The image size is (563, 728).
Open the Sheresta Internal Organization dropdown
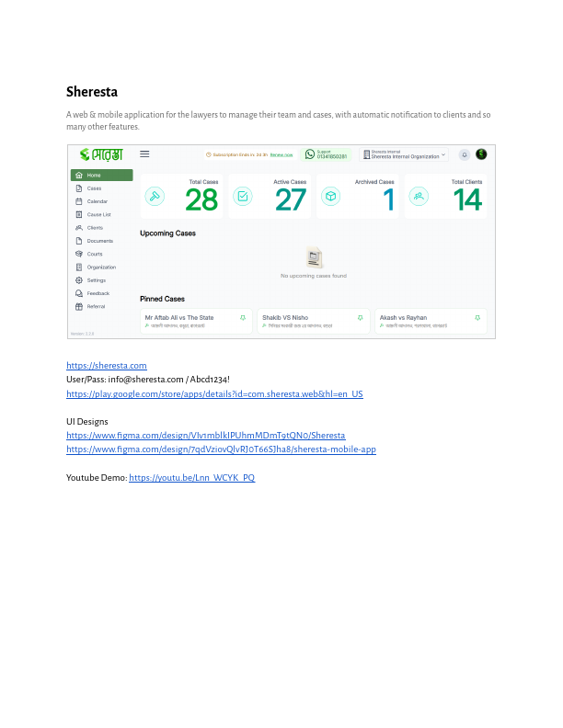404,154
